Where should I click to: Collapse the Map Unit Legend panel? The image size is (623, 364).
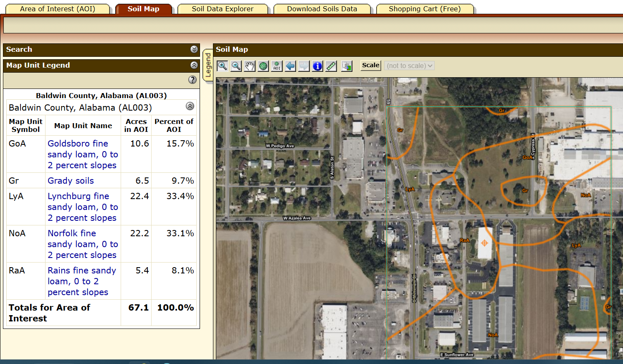click(194, 65)
